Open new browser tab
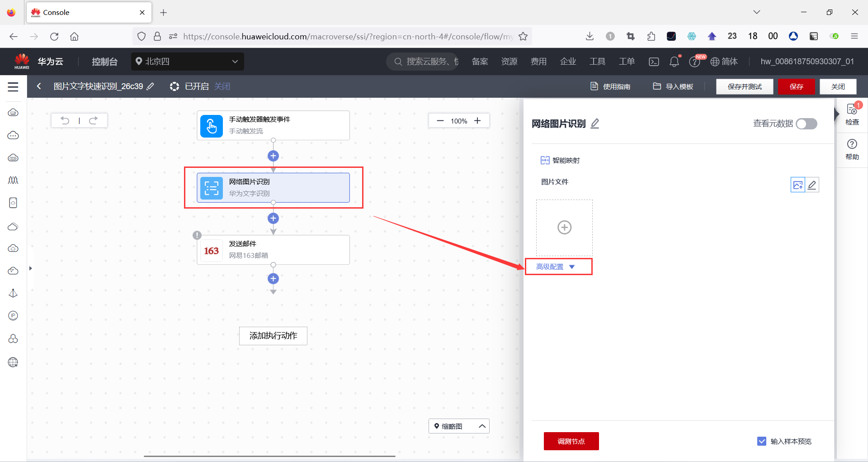Image resolution: width=868 pixels, height=462 pixels. pos(164,13)
